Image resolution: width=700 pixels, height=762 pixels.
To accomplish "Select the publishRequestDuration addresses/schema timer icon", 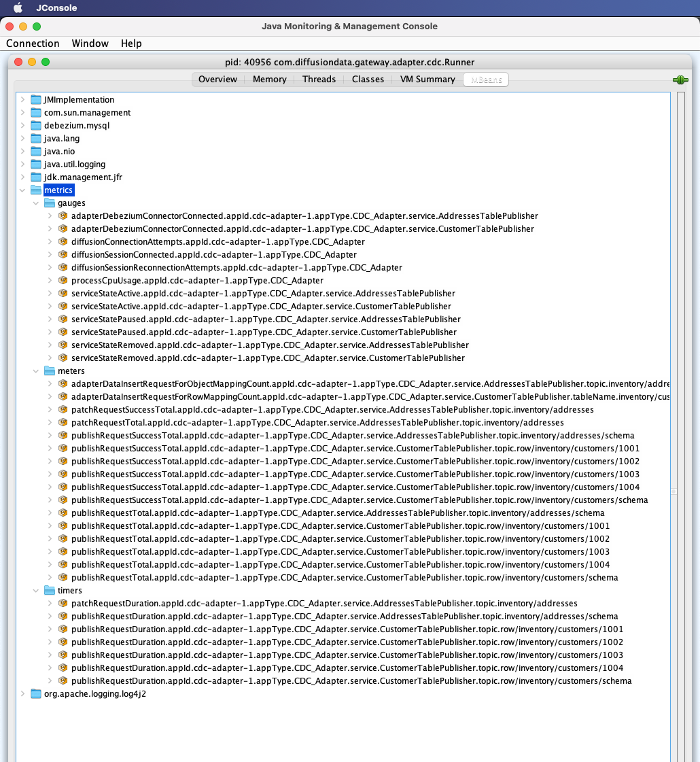I will click(x=63, y=616).
